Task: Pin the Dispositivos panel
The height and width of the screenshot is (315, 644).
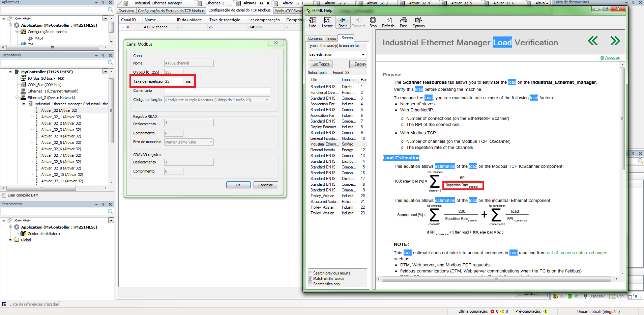Action: click(x=103, y=55)
